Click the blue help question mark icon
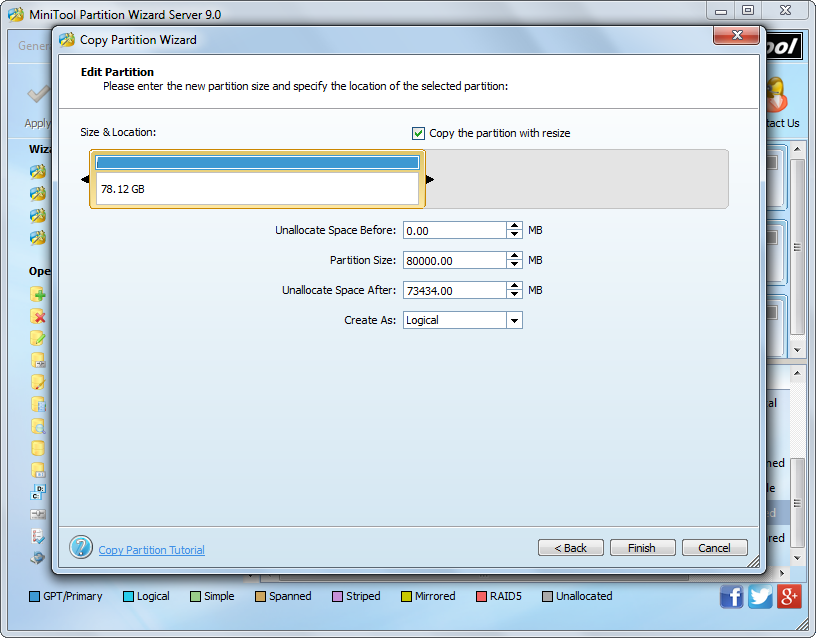Viewport: 816px width, 638px height. pos(81,547)
